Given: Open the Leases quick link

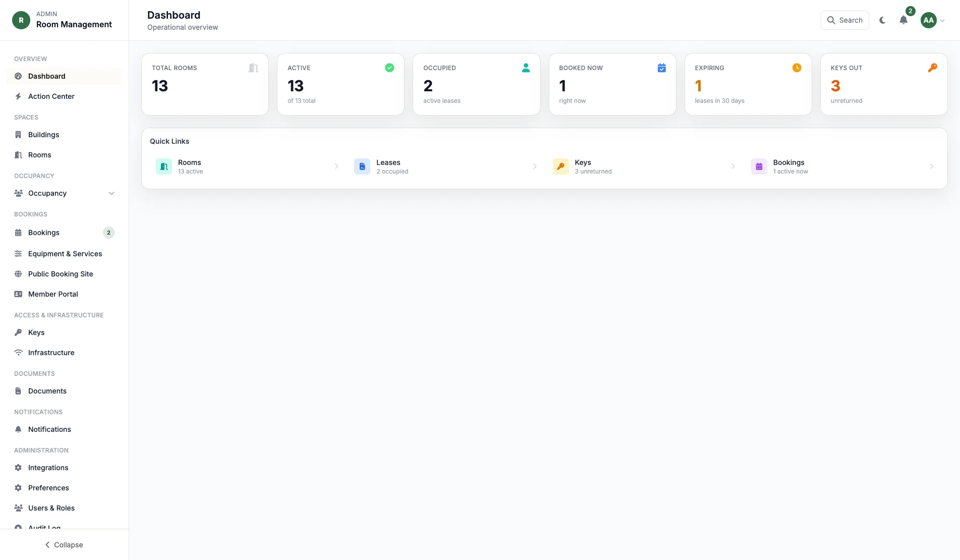Looking at the screenshot, I should click(x=445, y=166).
